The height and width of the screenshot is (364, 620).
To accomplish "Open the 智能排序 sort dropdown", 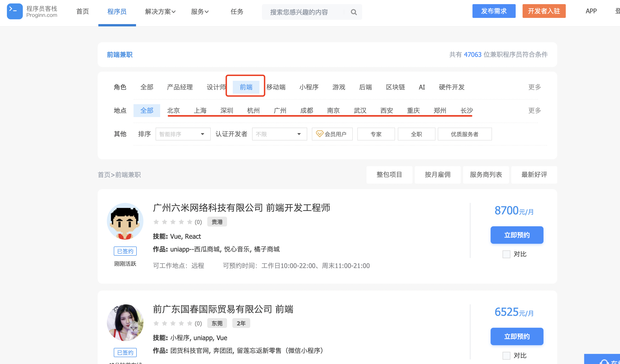I will [x=183, y=134].
